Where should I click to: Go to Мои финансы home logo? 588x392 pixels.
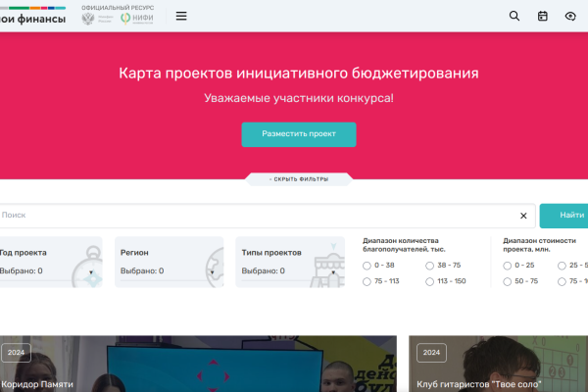(x=34, y=17)
